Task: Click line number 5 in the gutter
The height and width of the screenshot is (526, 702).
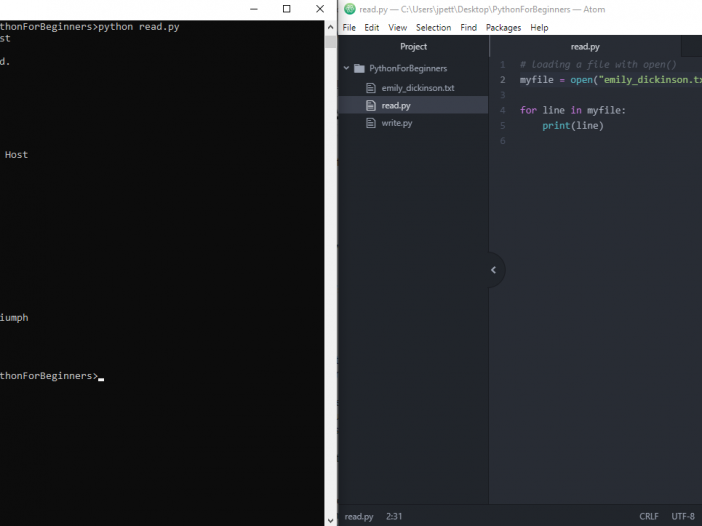Action: click(502, 126)
